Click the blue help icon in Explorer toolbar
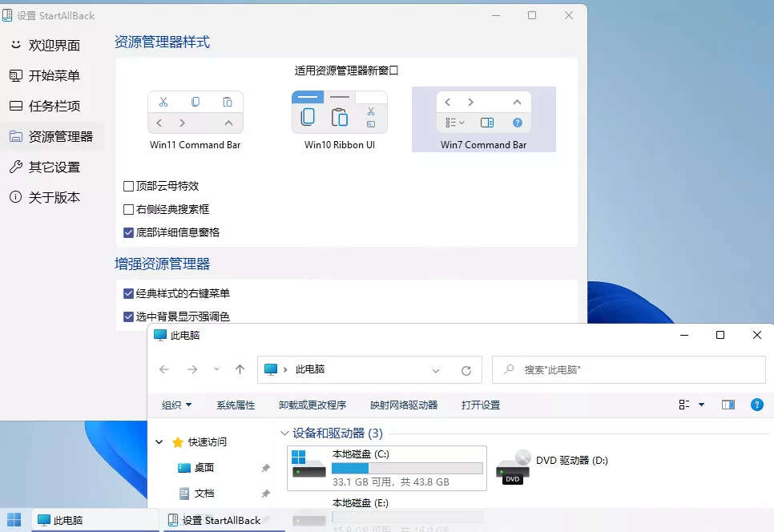The height and width of the screenshot is (532, 774). [756, 405]
